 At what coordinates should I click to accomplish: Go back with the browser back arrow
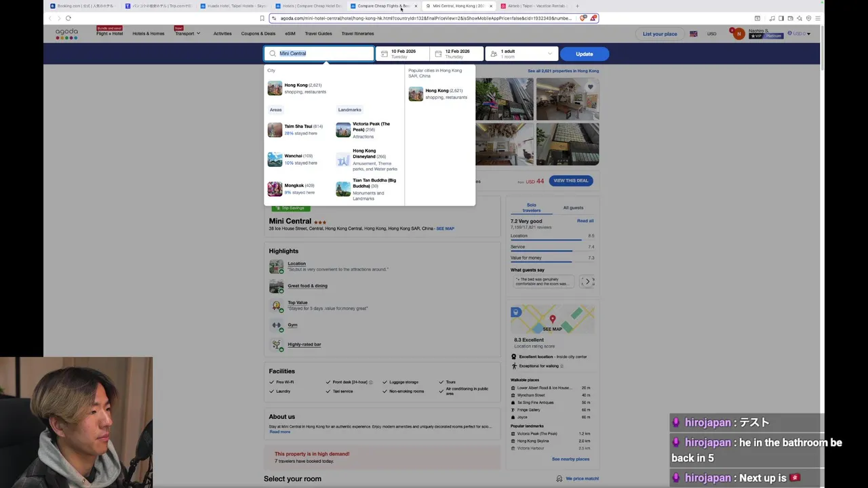[x=50, y=18]
